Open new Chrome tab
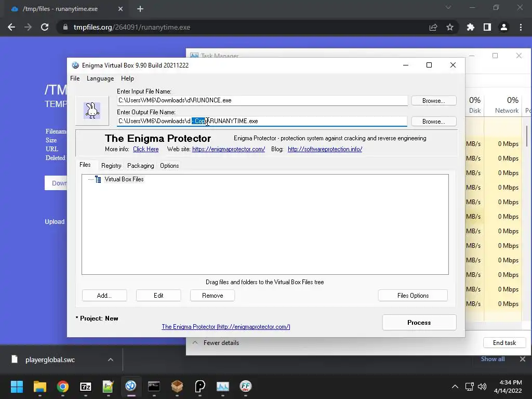This screenshot has height=399, width=532. [x=140, y=9]
